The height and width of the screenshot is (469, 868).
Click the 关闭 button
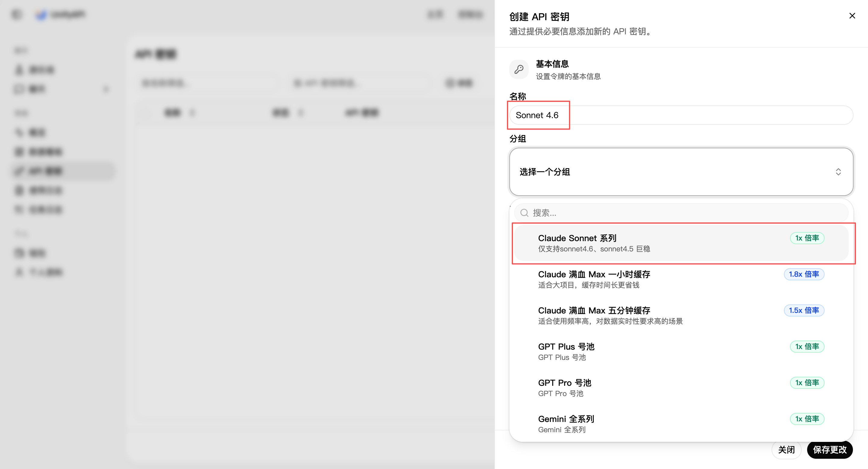click(786, 450)
